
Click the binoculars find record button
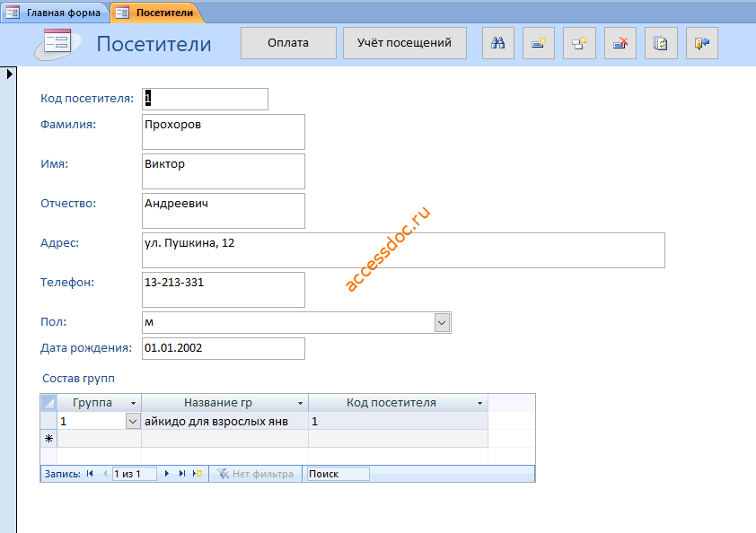(498, 43)
